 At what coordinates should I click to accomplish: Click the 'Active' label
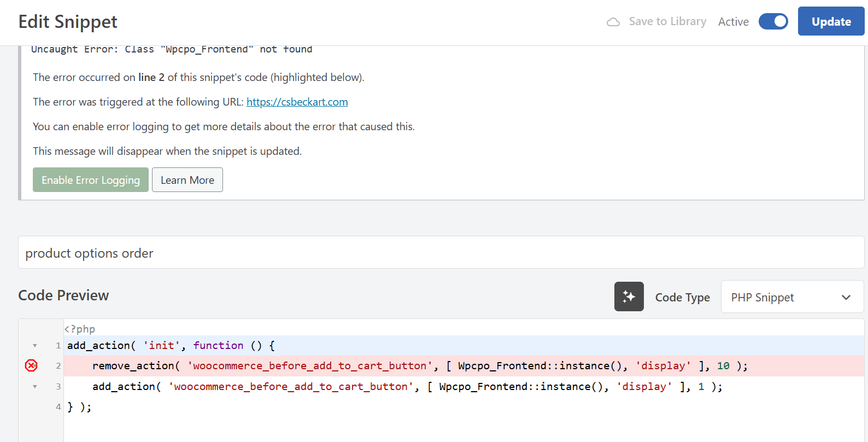(734, 22)
